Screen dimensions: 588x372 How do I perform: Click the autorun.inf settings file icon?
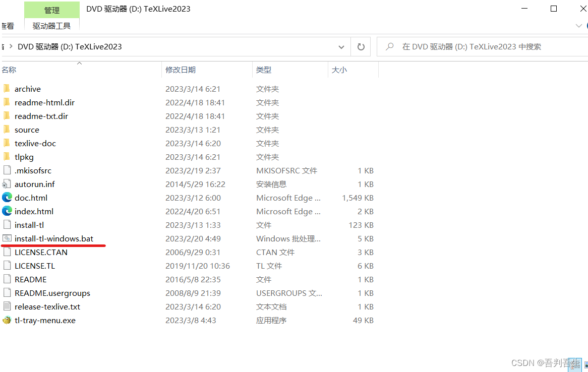[x=7, y=184]
